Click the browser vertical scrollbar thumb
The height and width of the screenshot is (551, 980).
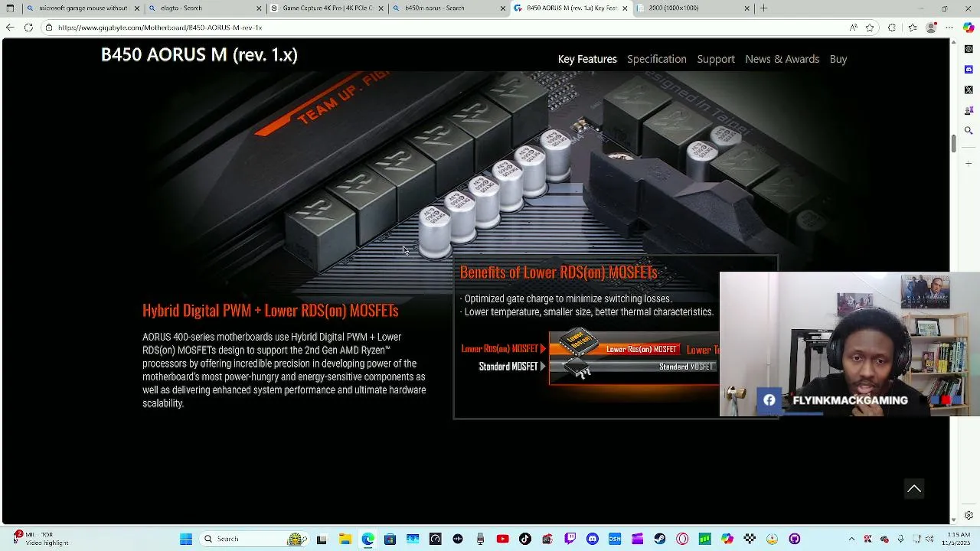(953, 143)
